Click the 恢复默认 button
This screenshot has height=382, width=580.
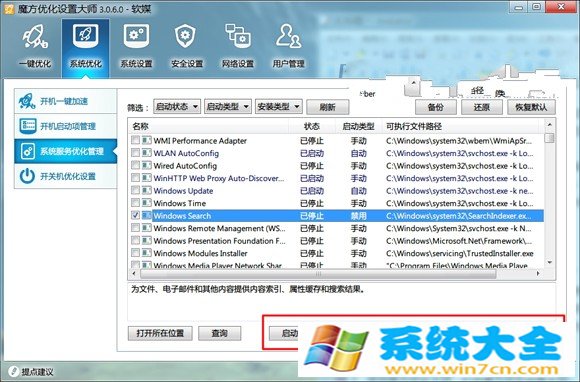pyautogui.click(x=531, y=107)
